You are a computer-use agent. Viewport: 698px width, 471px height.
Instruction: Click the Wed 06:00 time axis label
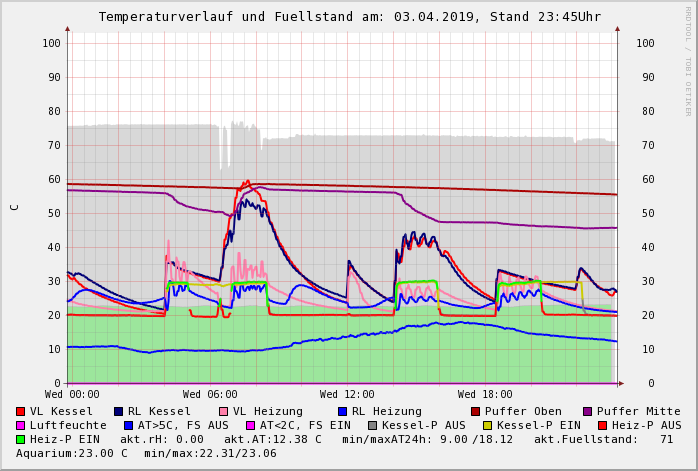coord(210,395)
